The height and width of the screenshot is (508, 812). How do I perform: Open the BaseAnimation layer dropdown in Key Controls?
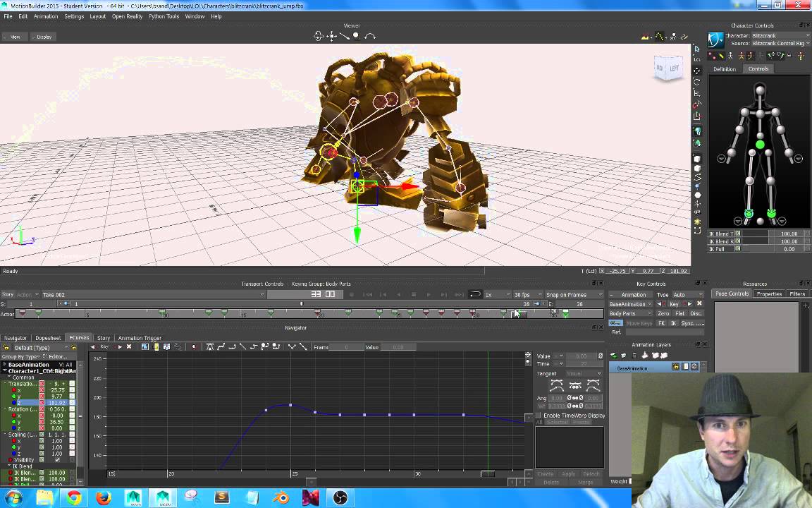pyautogui.click(x=630, y=304)
